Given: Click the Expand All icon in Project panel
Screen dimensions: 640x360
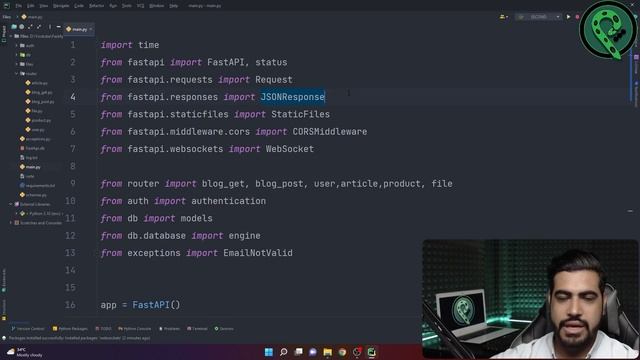Looking at the screenshot, I should point(30,27).
